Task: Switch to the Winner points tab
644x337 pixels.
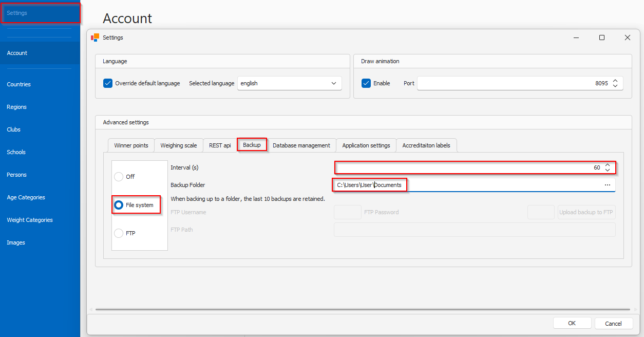Action: point(131,145)
